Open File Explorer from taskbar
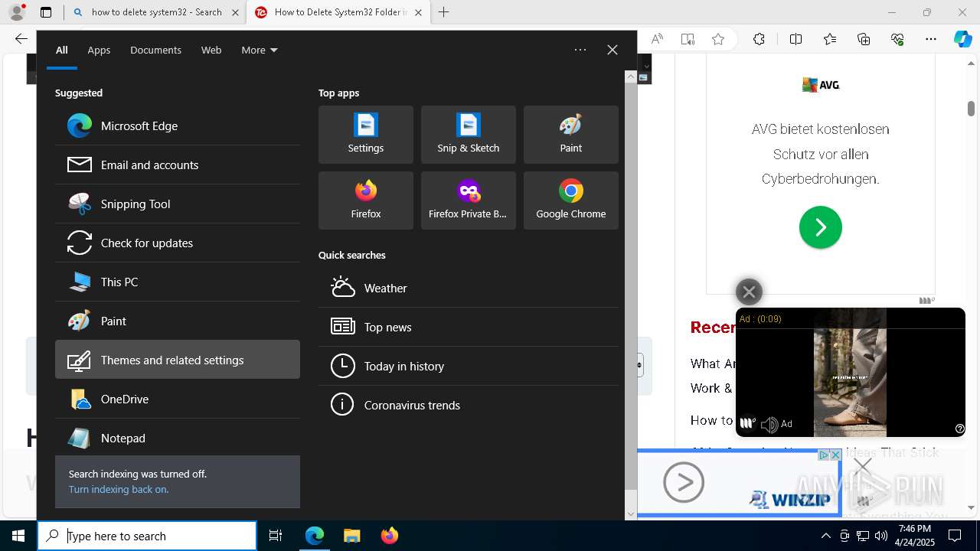 tap(351, 536)
